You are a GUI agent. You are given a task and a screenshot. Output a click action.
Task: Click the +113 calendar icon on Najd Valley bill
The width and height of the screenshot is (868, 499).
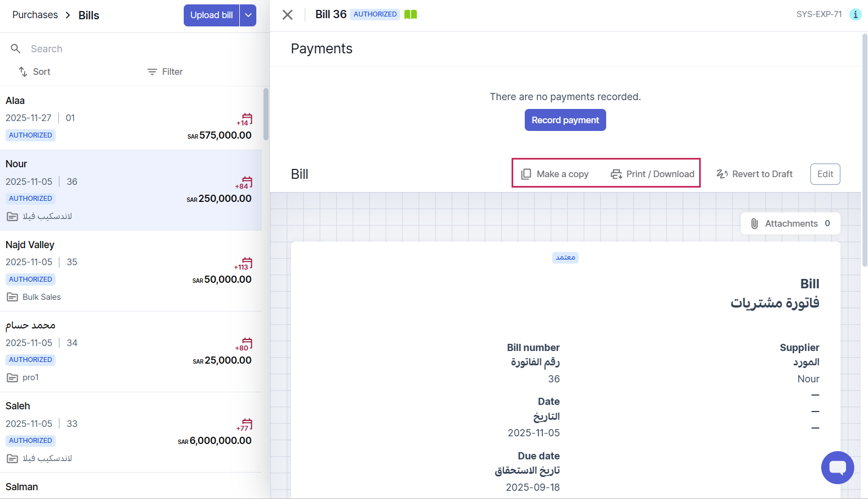246,264
